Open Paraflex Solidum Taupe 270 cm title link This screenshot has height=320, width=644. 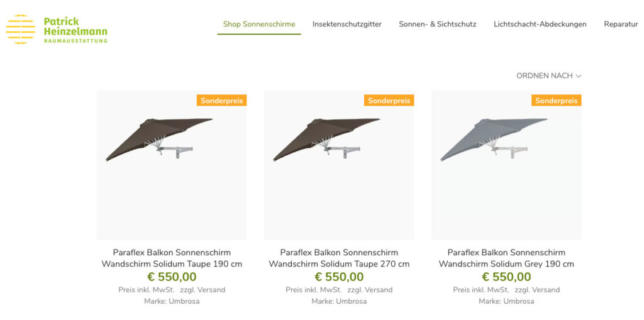click(x=339, y=258)
